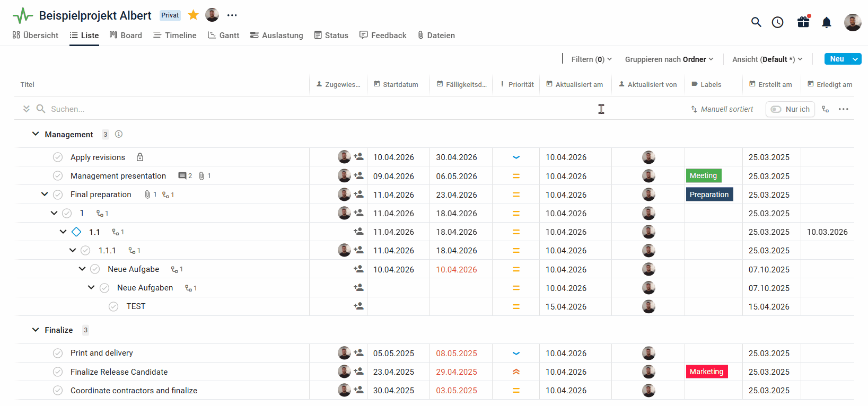
Task: Collapse the Management group
Action: pos(36,134)
